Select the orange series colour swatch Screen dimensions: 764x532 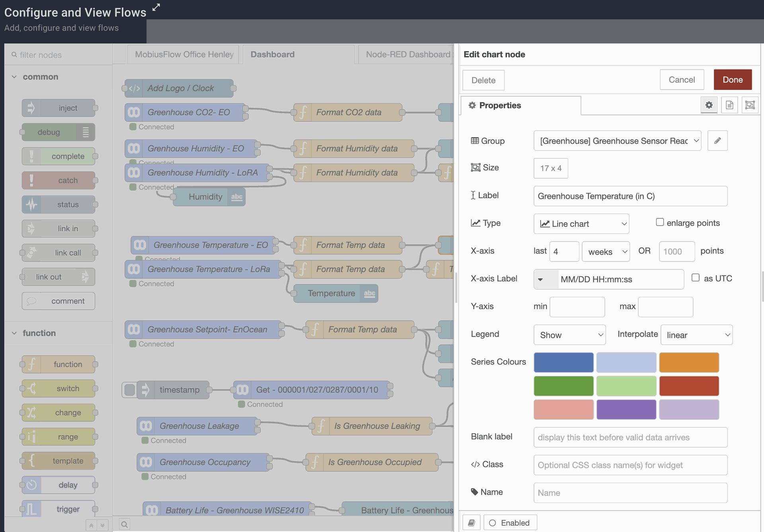click(688, 362)
